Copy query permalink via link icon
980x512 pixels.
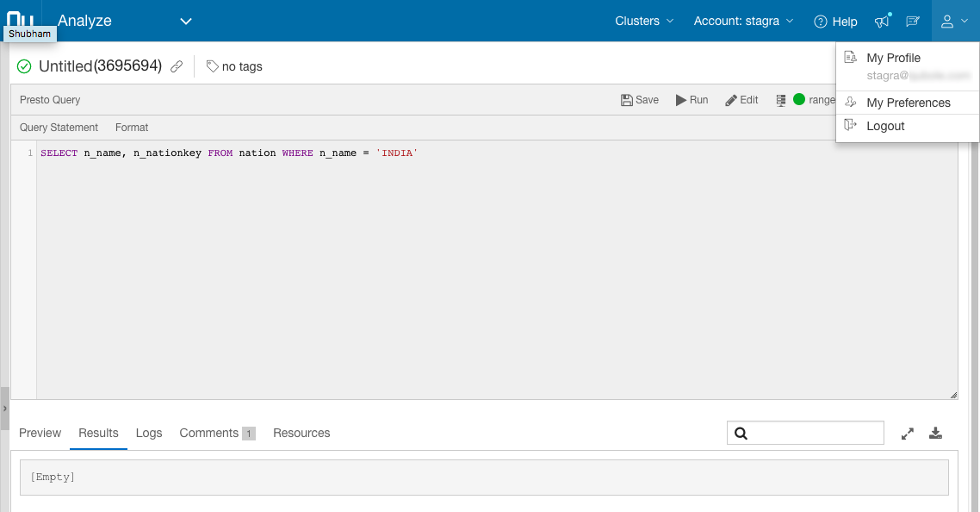177,66
